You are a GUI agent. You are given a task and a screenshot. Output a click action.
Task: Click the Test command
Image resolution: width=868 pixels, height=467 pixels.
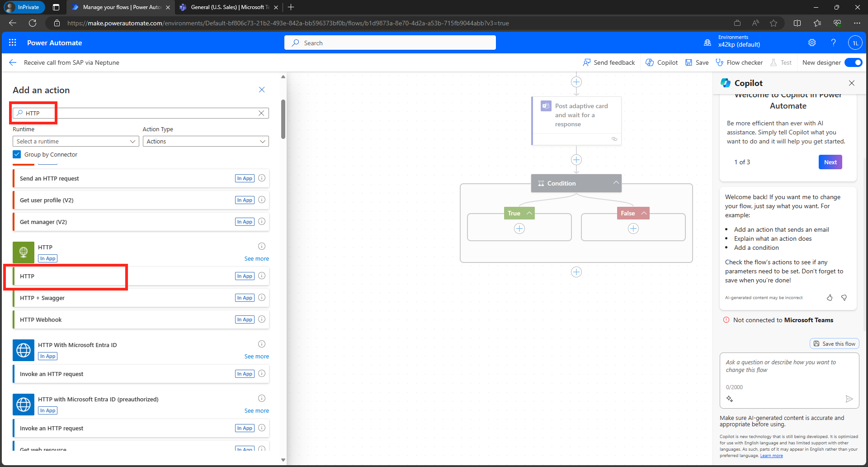(x=781, y=62)
